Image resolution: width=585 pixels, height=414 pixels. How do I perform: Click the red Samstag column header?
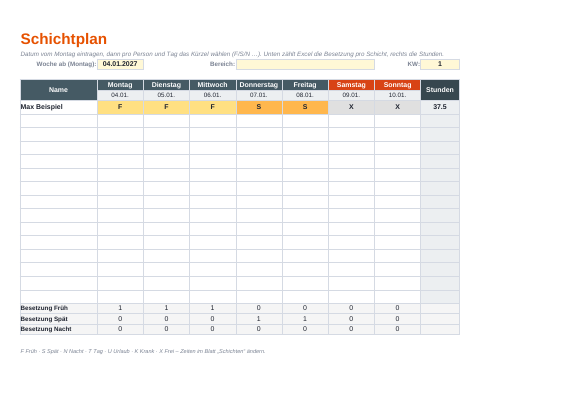click(x=351, y=85)
